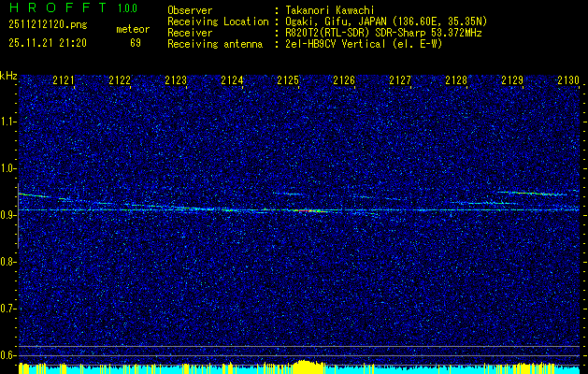Click the 0.9 frequency axis label
The width and height of the screenshot is (588, 374).
tap(8, 214)
